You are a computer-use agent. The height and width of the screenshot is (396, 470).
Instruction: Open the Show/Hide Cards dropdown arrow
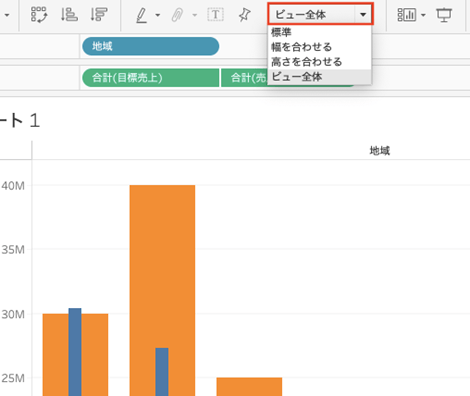tap(423, 15)
